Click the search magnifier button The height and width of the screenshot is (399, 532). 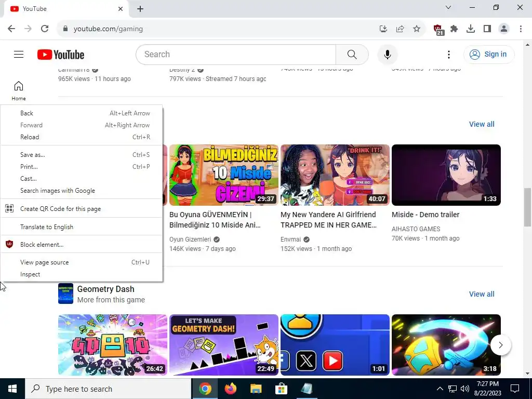[352, 54]
